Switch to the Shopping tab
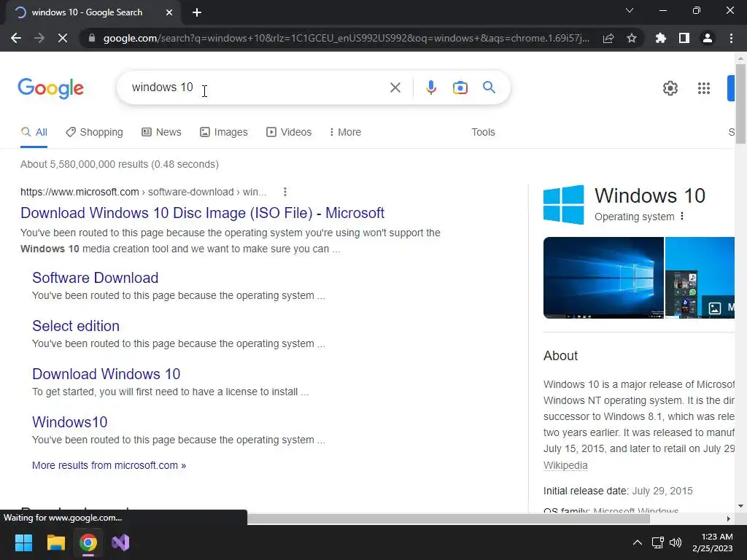Image resolution: width=747 pixels, height=560 pixels. coord(94,133)
